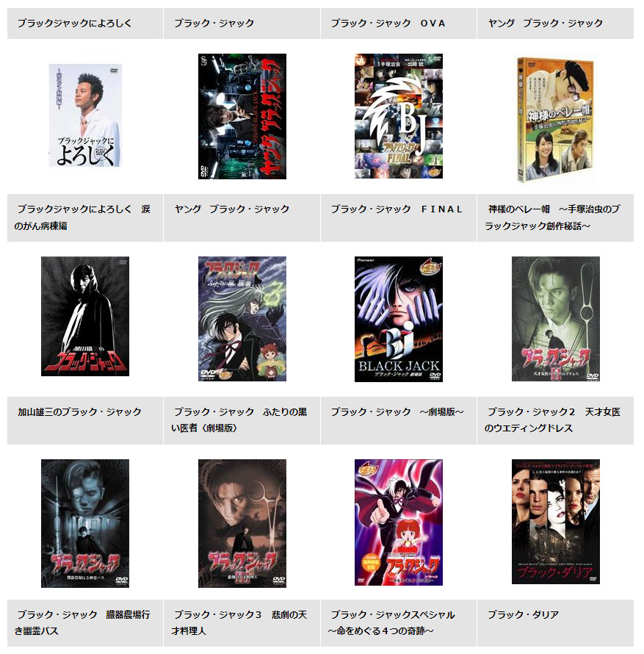The height and width of the screenshot is (654, 644).
Task: Open the ブラック・ジャック FINAL title link
Action: point(397,209)
